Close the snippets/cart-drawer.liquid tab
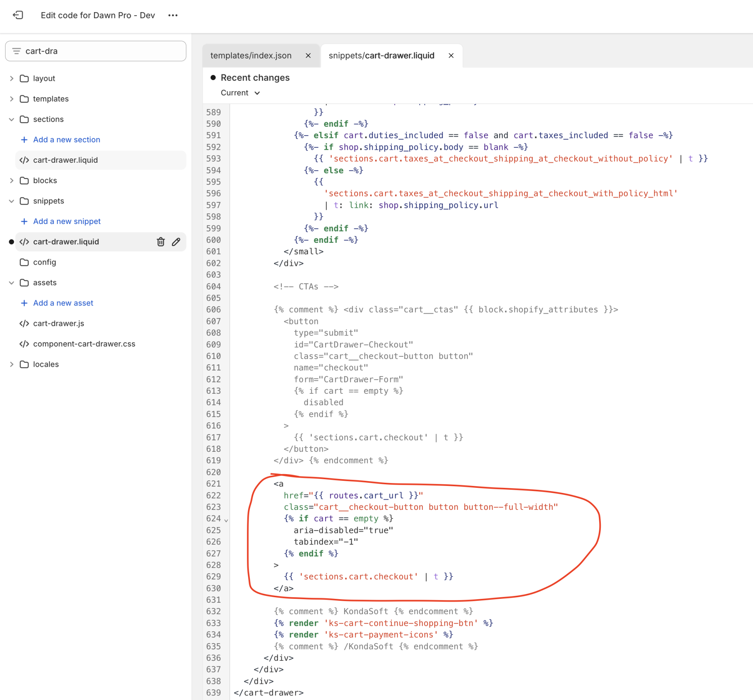 451,56
